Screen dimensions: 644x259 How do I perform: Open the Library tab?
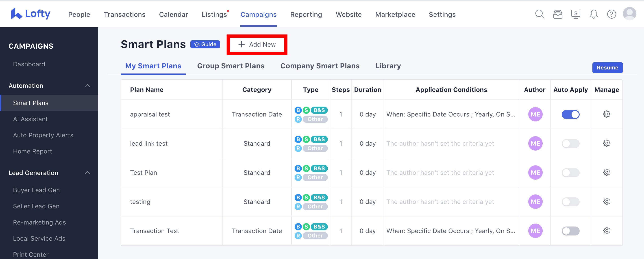[388, 66]
